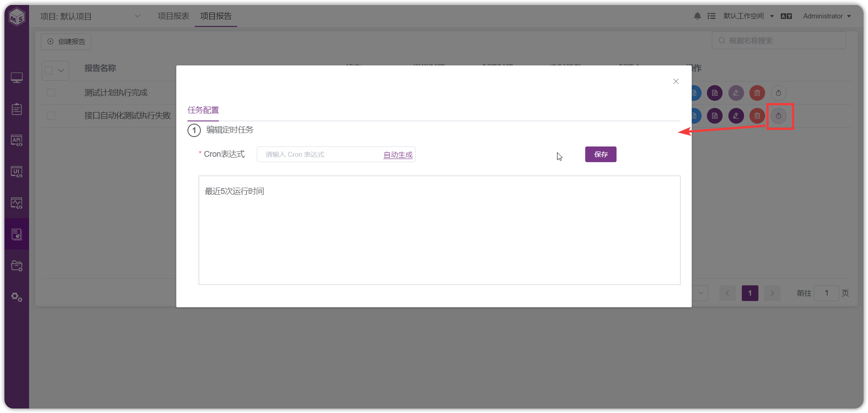
Task: Open the task list icon in header
Action: coord(711,16)
